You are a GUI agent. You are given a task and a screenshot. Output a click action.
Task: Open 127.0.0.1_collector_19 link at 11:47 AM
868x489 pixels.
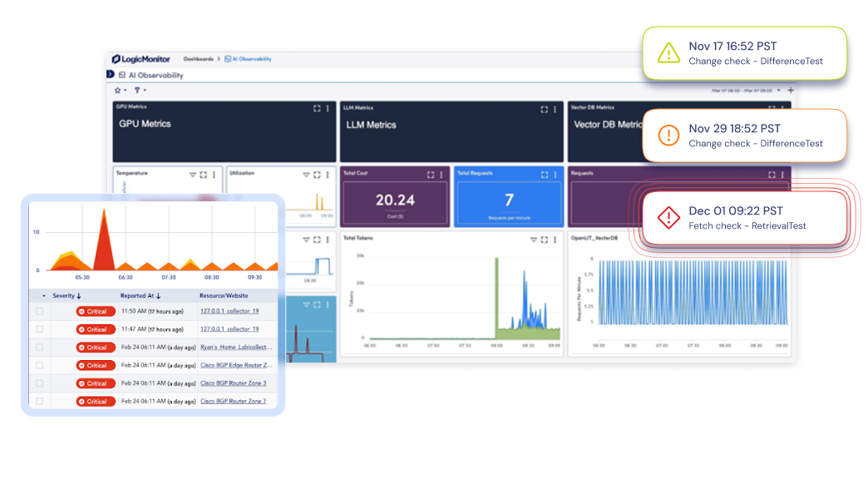pos(229,329)
